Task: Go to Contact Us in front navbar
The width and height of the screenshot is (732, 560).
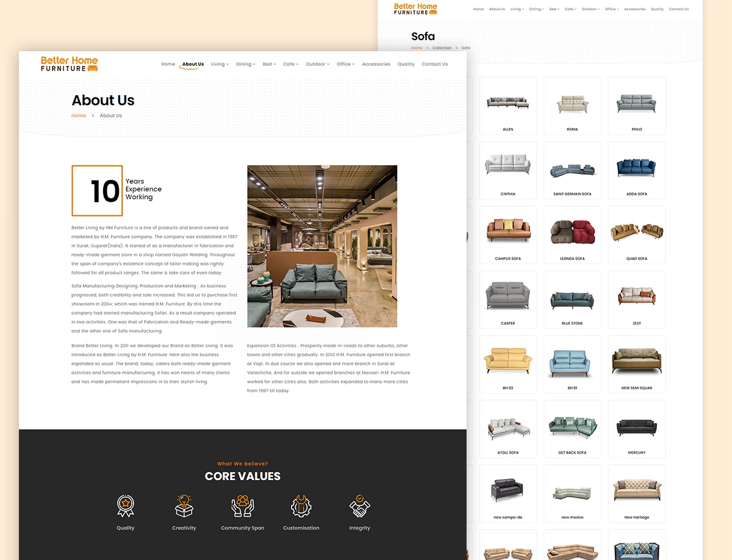Action: [x=434, y=64]
